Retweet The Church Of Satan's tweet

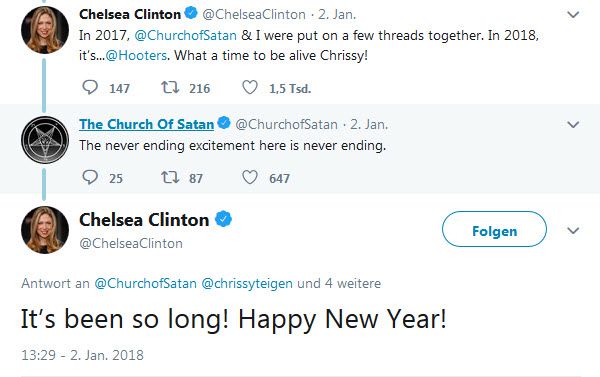point(170,177)
